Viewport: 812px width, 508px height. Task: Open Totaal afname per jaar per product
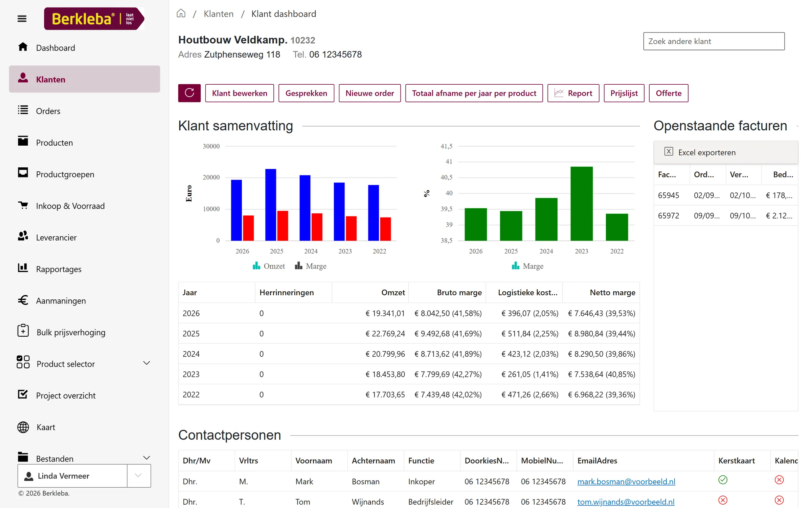point(474,93)
